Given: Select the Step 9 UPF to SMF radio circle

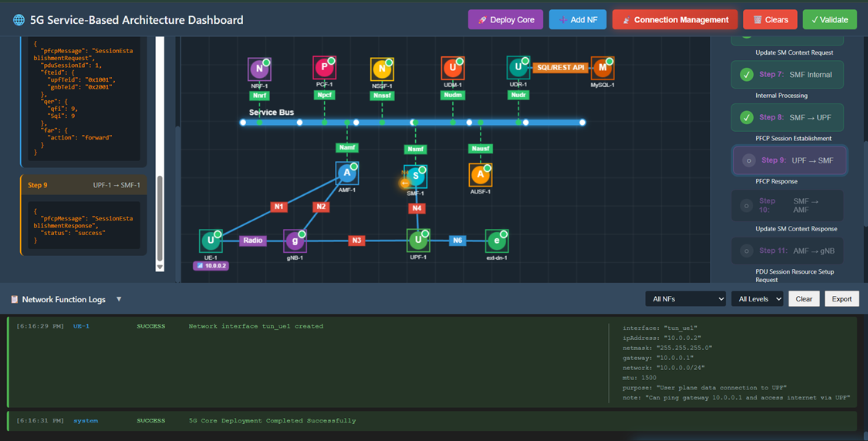Looking at the screenshot, I should coord(748,160).
